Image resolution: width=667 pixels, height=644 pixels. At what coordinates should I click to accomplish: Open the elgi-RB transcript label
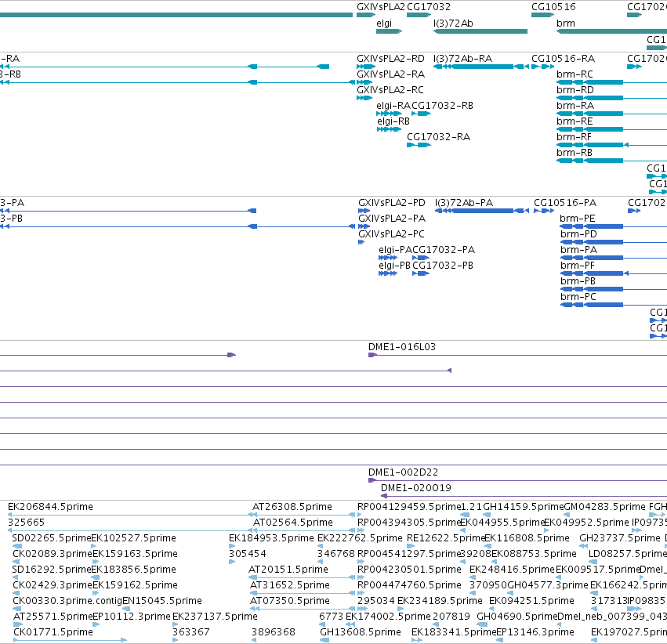pos(393,121)
